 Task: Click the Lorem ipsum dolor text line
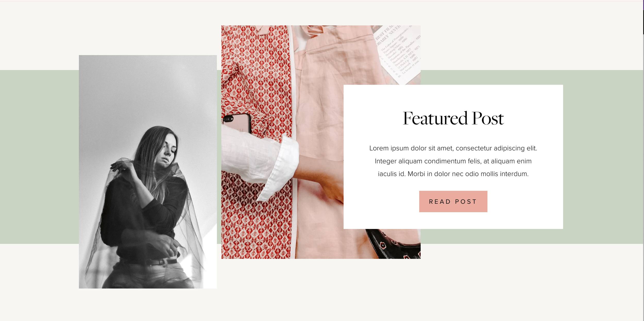(453, 148)
